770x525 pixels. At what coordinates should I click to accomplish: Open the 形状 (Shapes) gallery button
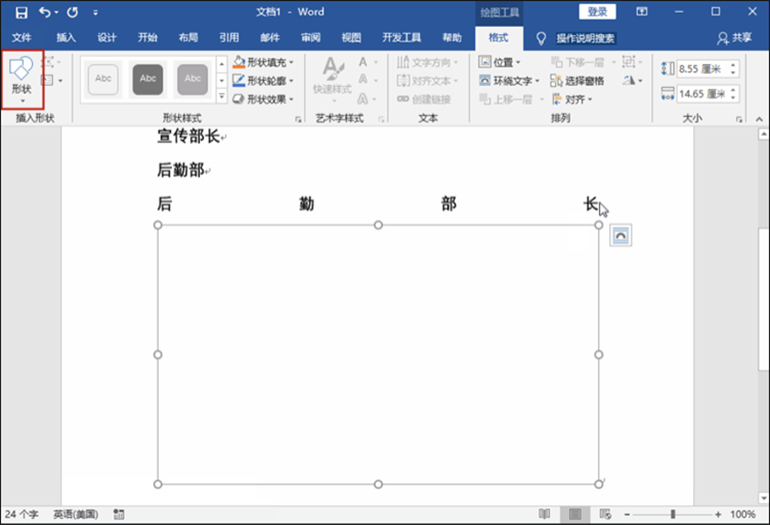pos(22,79)
